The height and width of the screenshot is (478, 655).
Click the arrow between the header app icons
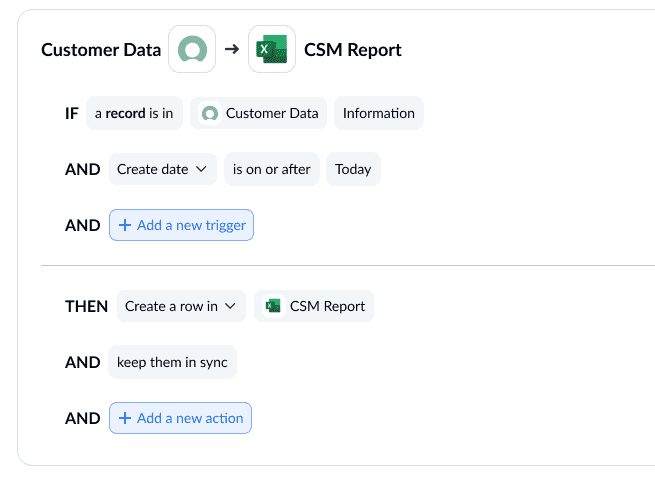click(232, 50)
